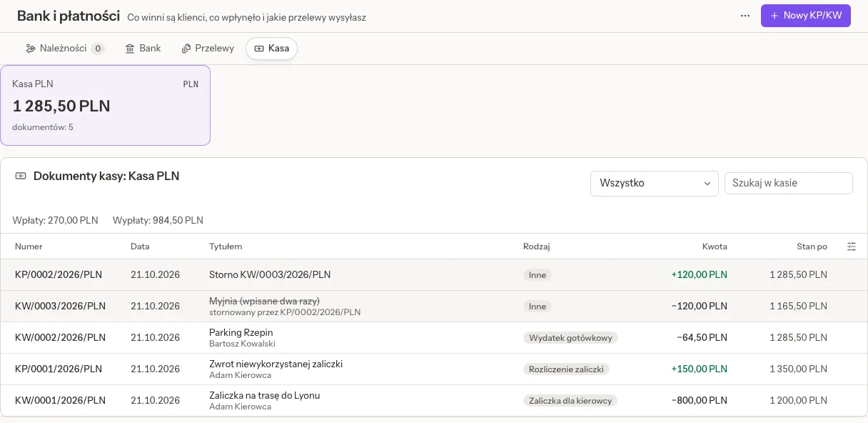
Task: Click the Bartosz Kowalski subtitle
Action: 242,344
